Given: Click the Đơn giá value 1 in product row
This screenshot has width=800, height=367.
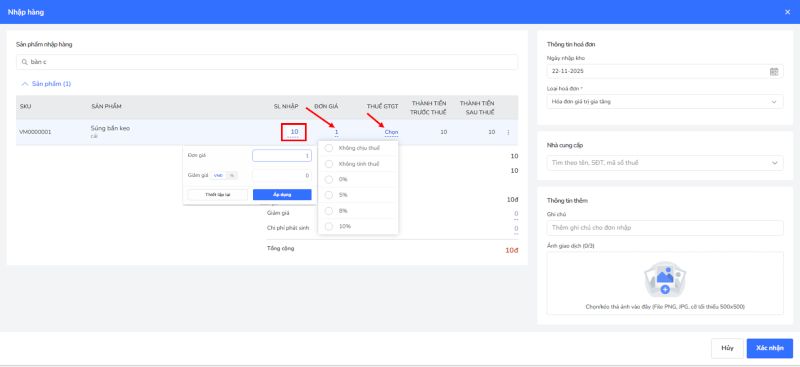Looking at the screenshot, I should (x=336, y=132).
